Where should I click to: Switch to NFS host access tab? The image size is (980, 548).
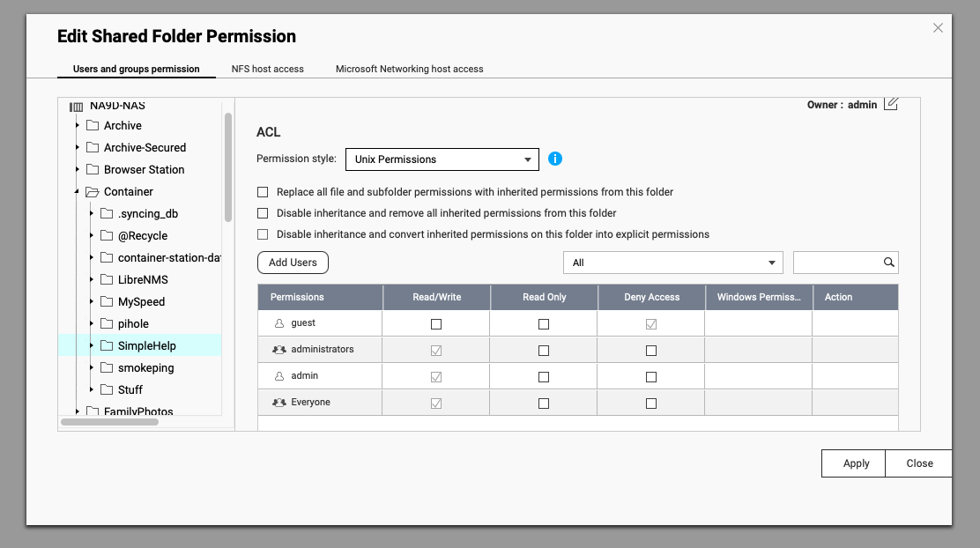tap(267, 69)
